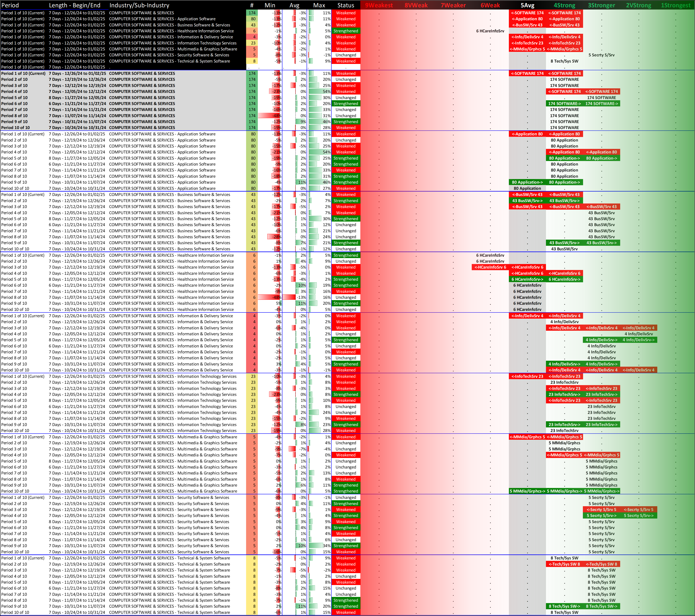Click green 5 MMdia/Grphcs-> cell in 5Avg column

coord(527,491)
